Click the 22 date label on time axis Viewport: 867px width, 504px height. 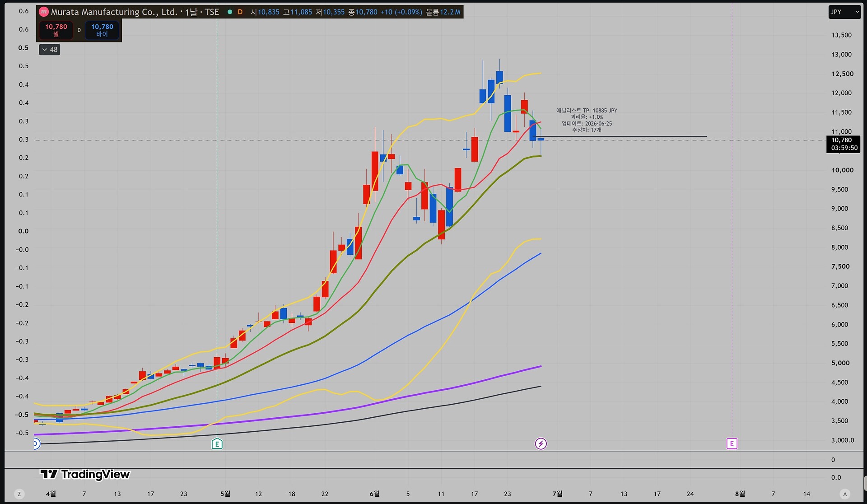325,494
